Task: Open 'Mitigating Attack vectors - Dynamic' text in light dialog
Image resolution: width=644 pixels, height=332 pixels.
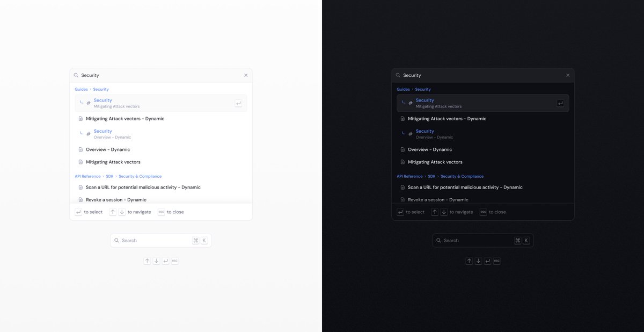Action: tap(125, 119)
